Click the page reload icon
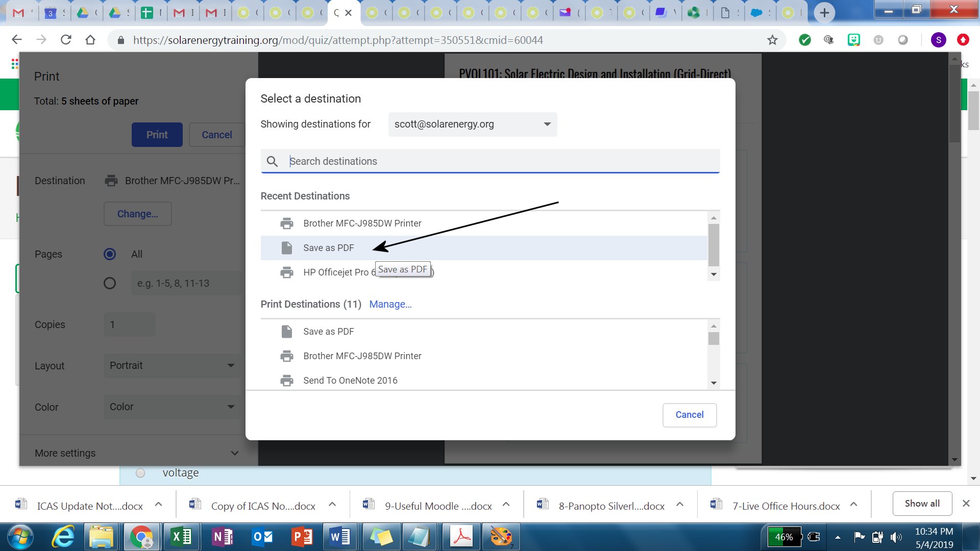Image resolution: width=980 pixels, height=551 pixels. point(66,39)
